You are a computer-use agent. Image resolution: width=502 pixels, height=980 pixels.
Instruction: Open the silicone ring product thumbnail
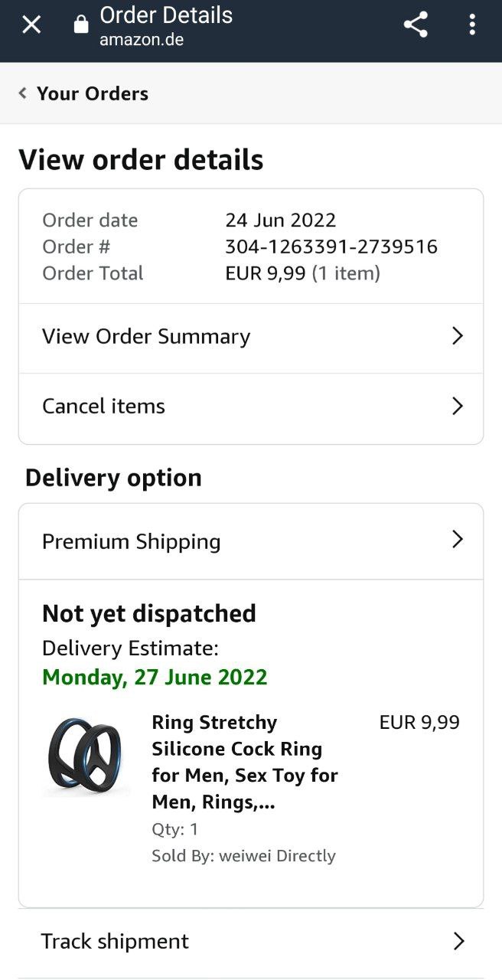86,756
